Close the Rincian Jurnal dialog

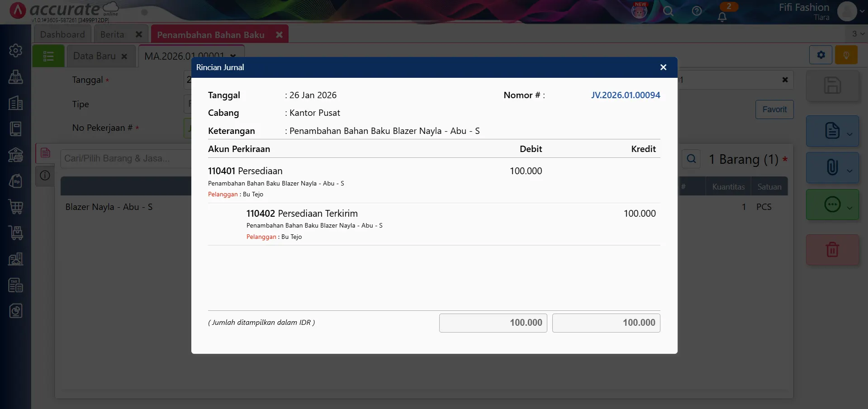[x=663, y=67]
